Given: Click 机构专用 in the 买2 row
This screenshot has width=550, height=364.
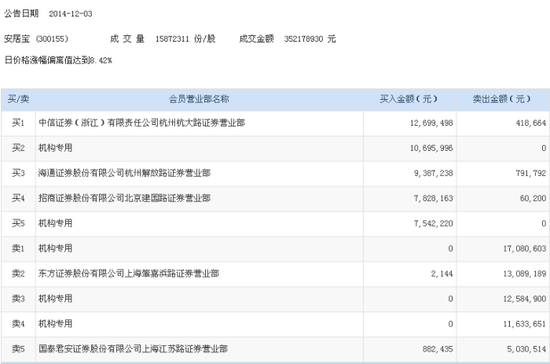Looking at the screenshot, I should 55,148.
